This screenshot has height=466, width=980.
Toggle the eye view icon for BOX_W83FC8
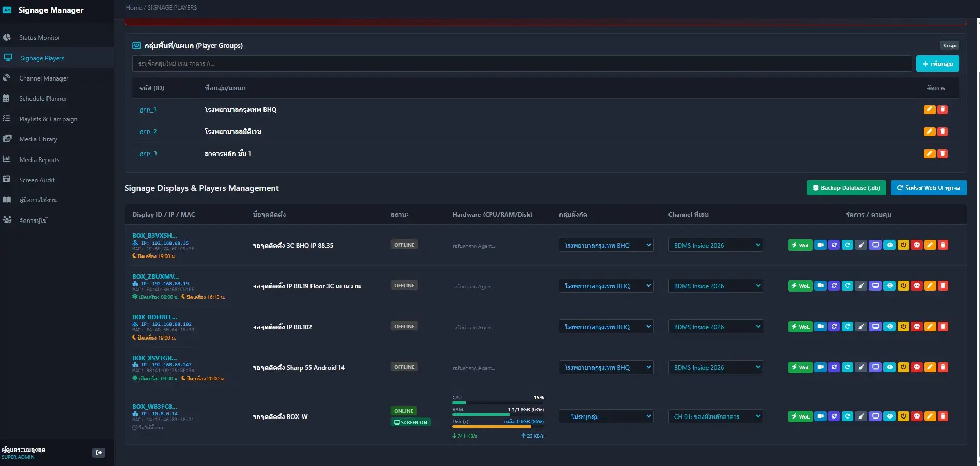889,416
